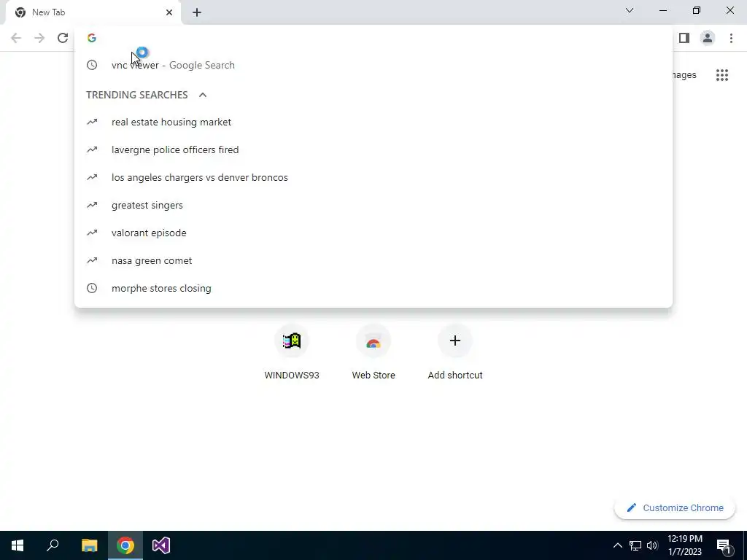Open the profile avatar icon
The width and height of the screenshot is (747, 560).
pos(708,38)
